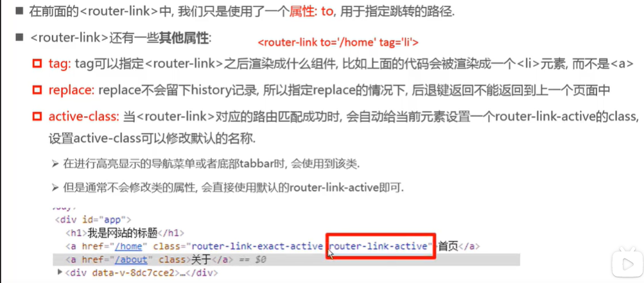644x283 pixels.
Task: Click the red router-link to='/home' code sample
Action: click(338, 42)
